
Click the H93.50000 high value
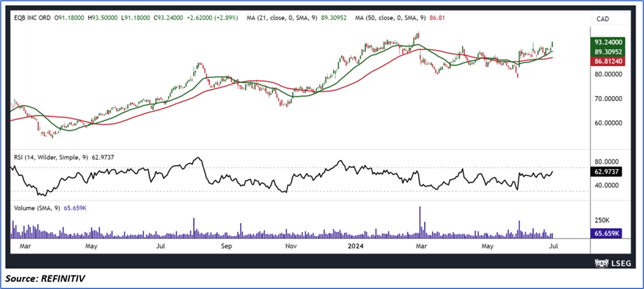(x=102, y=18)
